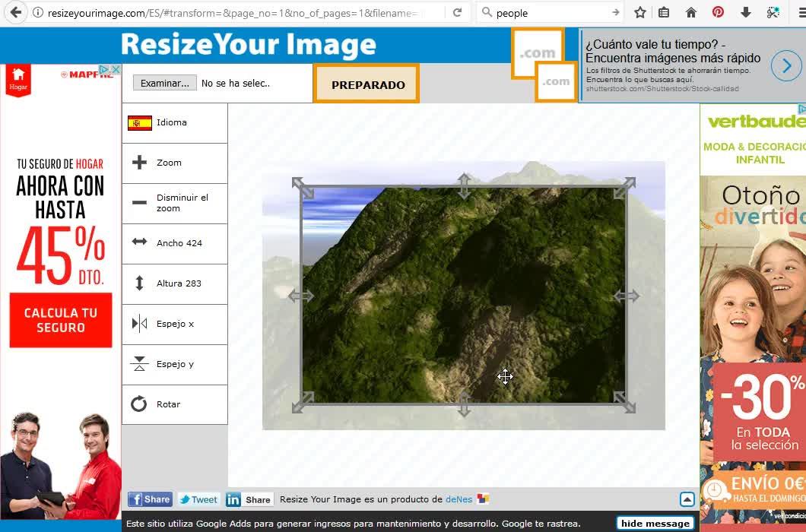
Task: Grab the bottom-right corner crop handle
Action: point(624,402)
